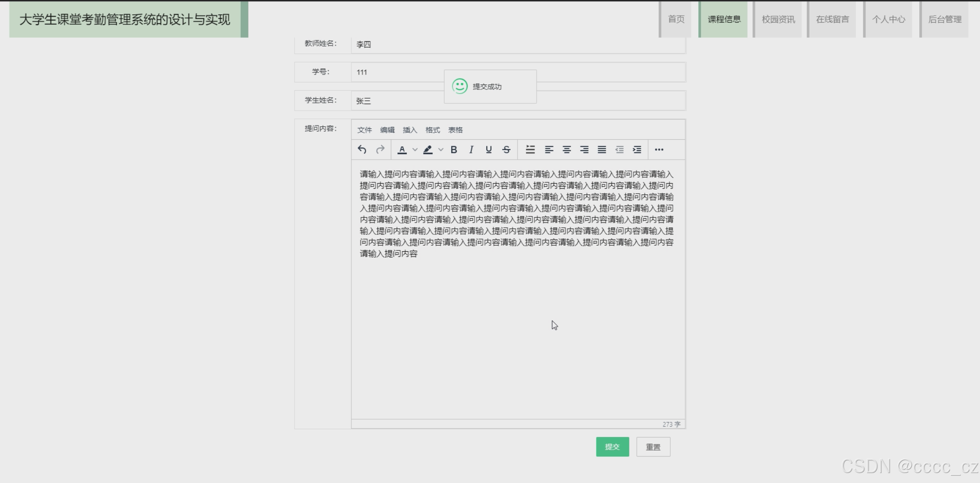Justify the editor text
The height and width of the screenshot is (483, 980).
(602, 150)
